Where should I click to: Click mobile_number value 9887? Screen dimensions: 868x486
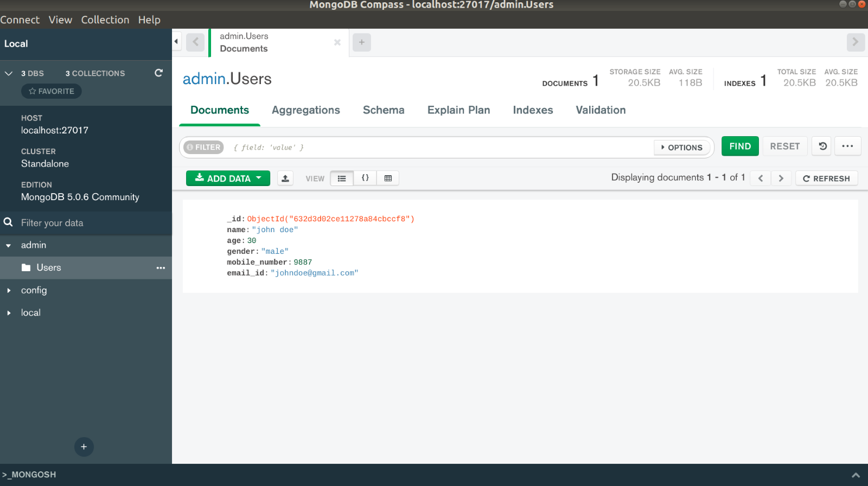303,263
